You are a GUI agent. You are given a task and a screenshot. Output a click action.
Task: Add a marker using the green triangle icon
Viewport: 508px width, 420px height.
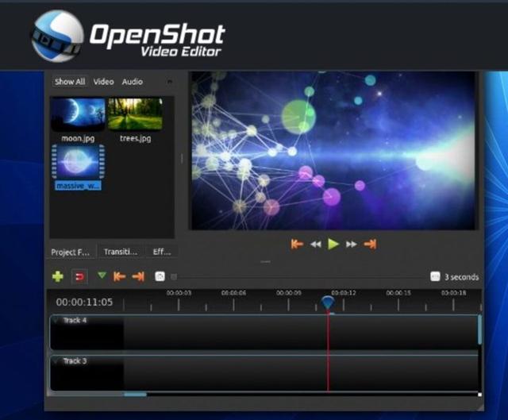102,276
